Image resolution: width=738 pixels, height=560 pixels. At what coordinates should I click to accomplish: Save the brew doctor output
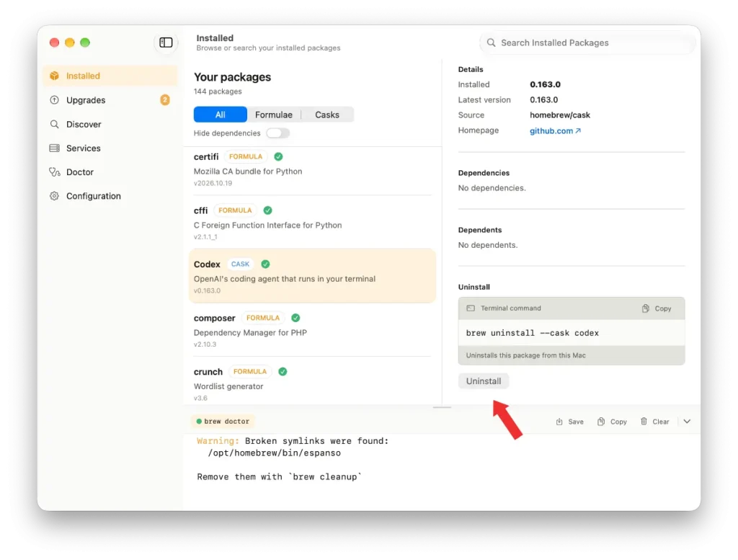point(569,422)
